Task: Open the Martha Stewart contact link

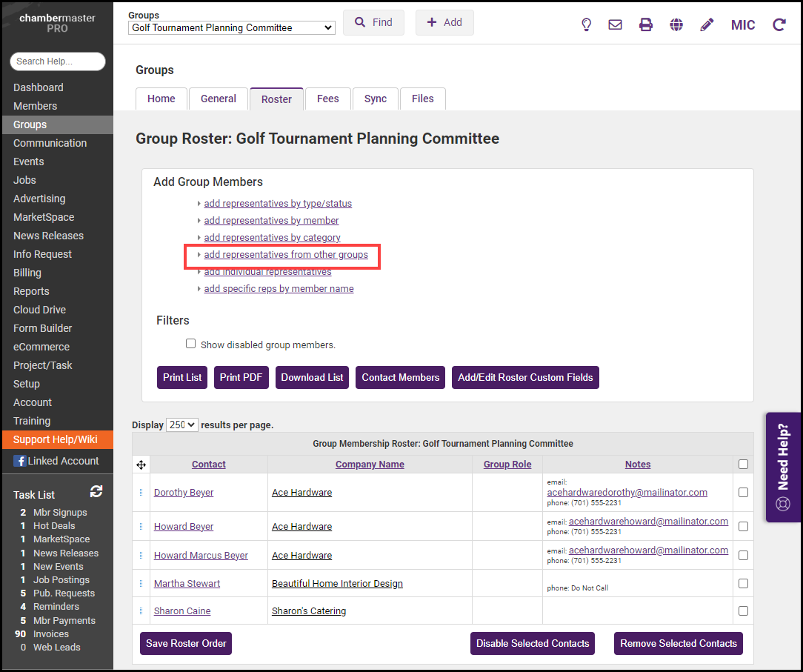Action: [x=187, y=584]
